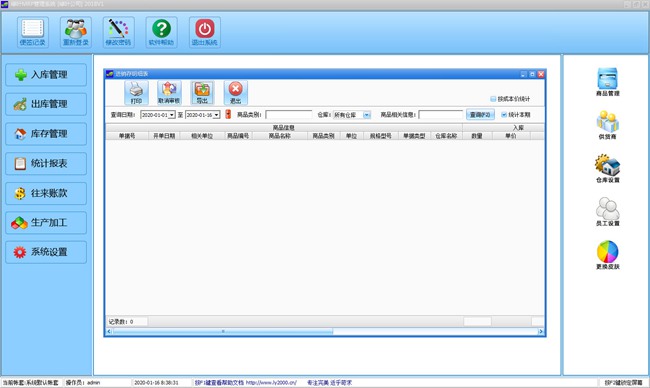
Task: Click the 记录数 0 count label
Action: [121, 322]
